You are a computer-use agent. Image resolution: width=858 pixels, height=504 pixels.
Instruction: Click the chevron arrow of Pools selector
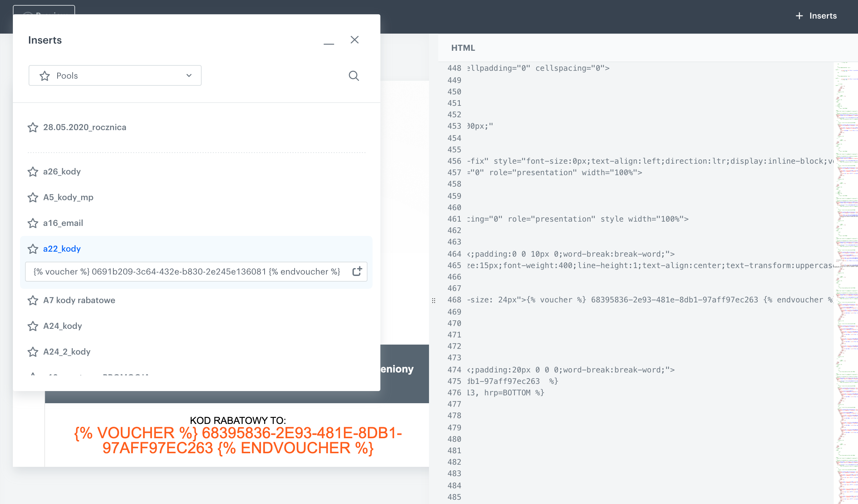(189, 75)
